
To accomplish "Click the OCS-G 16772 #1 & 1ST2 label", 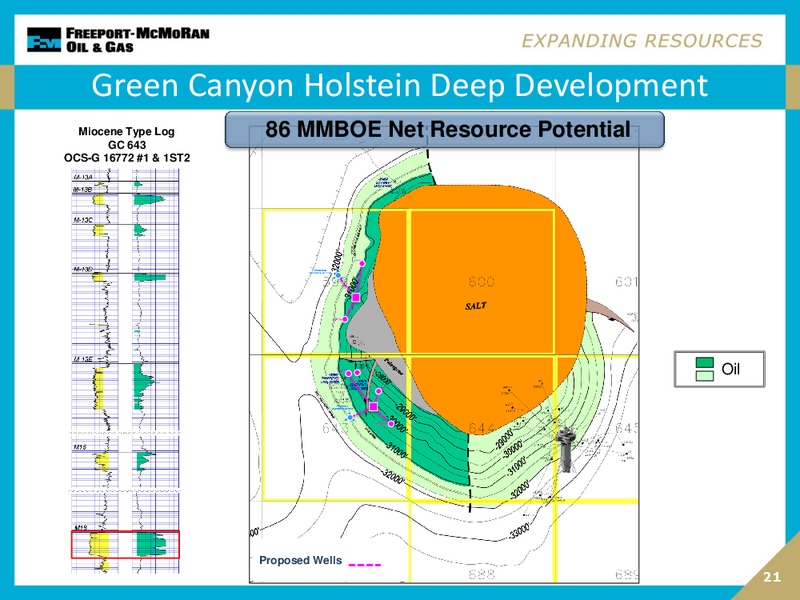I will [127, 158].
